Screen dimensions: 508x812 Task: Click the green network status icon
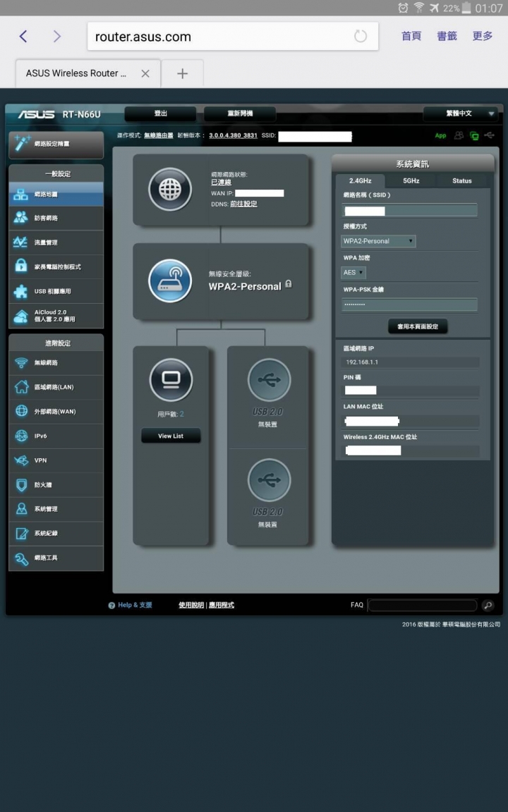click(x=474, y=135)
